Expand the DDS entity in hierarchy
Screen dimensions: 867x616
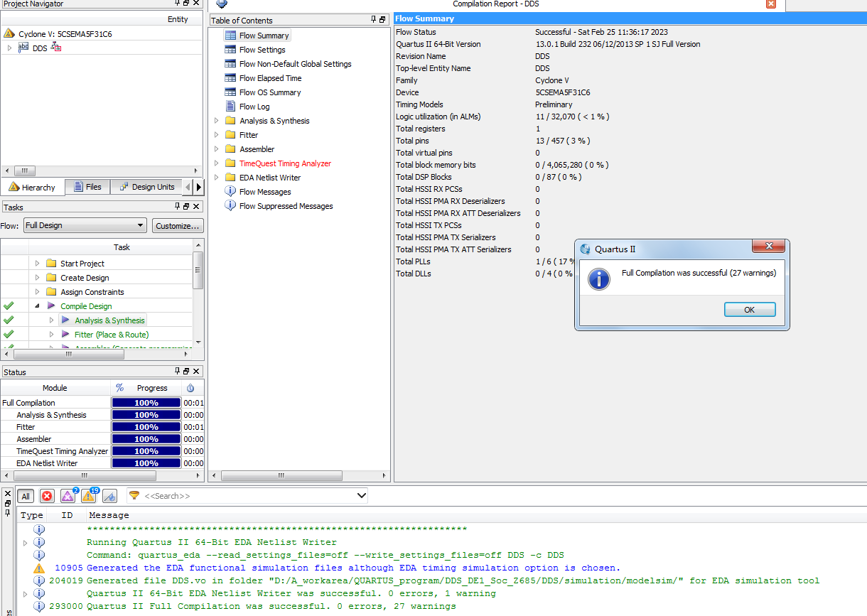9,48
